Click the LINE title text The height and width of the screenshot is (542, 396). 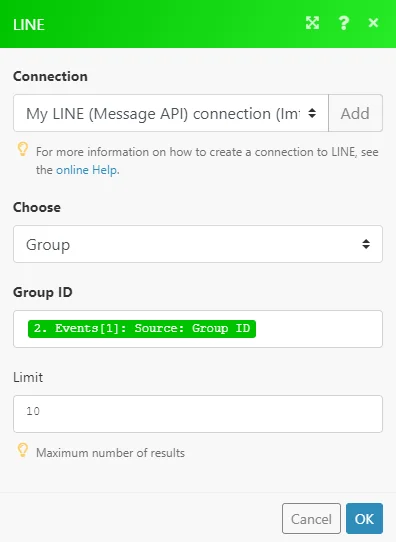click(x=29, y=25)
